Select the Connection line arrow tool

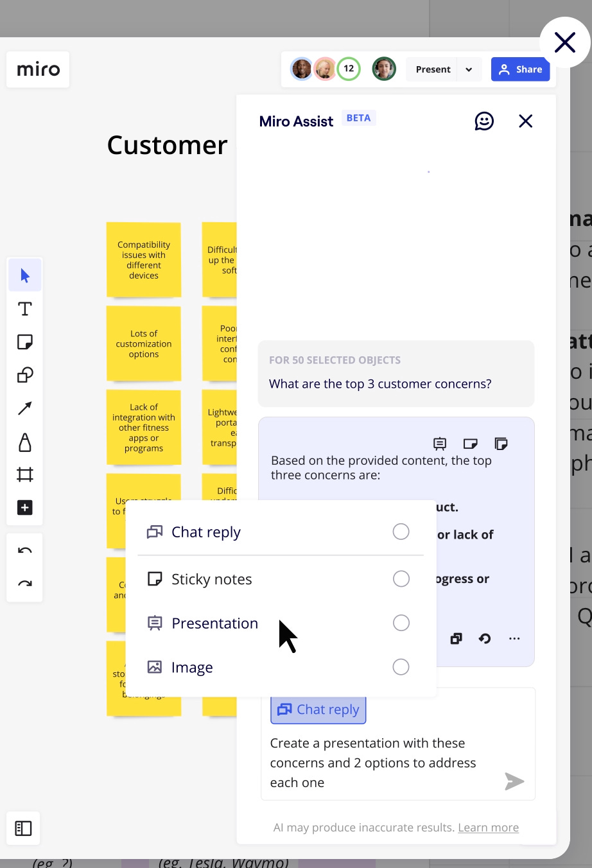pyautogui.click(x=25, y=408)
